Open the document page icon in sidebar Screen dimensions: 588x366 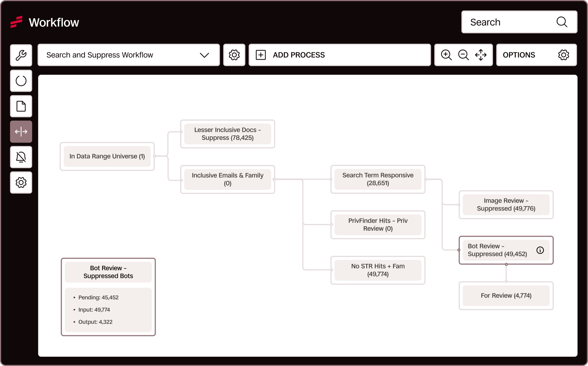[21, 106]
